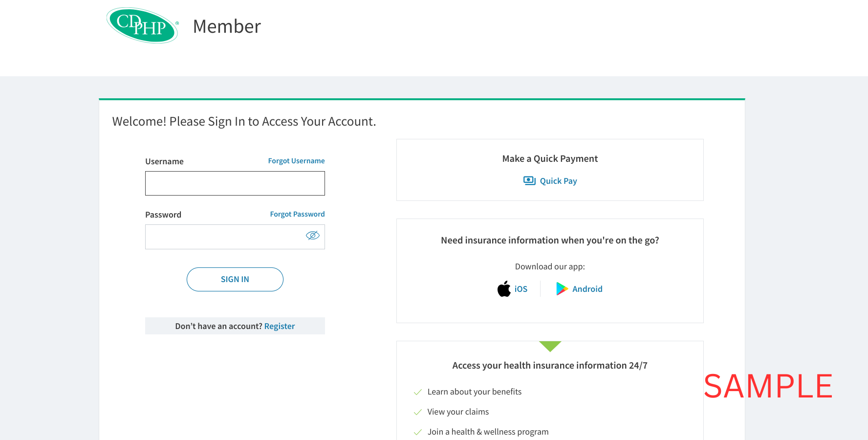Click checkmark beside View your claims

point(418,412)
